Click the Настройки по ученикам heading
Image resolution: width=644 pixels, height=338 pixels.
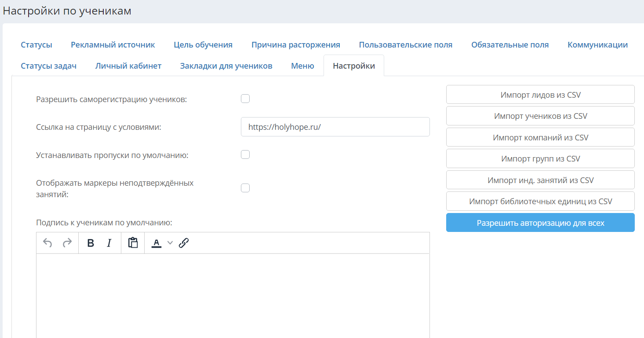click(x=67, y=11)
